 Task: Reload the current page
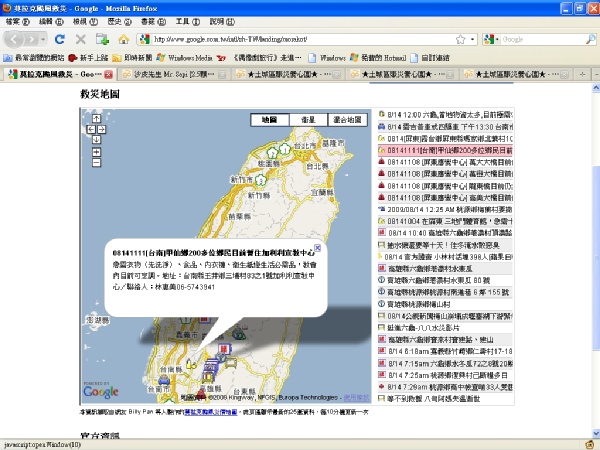tap(60, 39)
